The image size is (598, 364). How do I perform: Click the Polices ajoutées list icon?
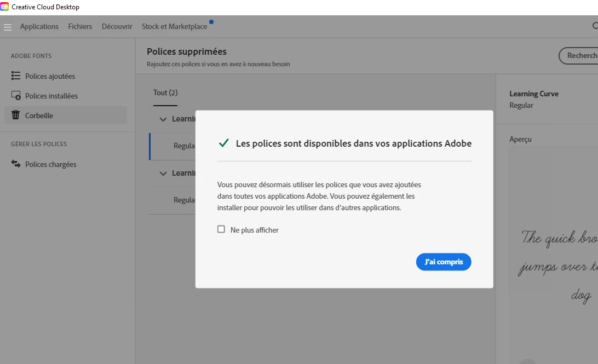click(x=16, y=76)
